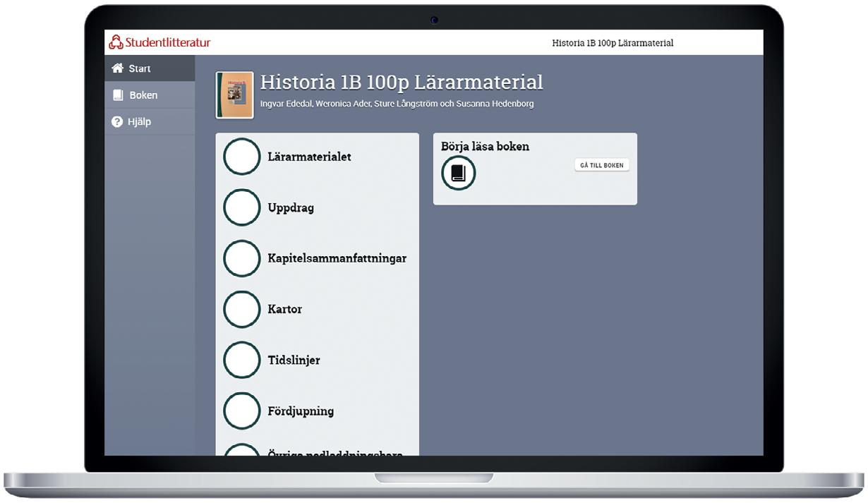868x503 pixels.
Task: Click the book icon beside Boken
Action: (x=118, y=95)
